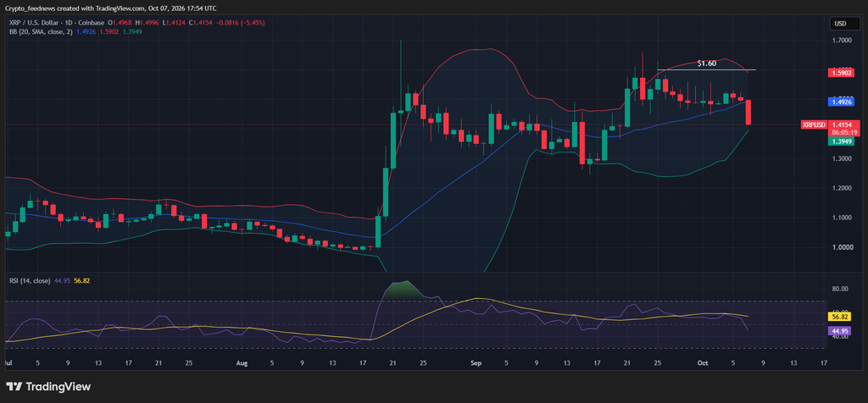Click the 80.00 RSI scale label

[x=840, y=289]
